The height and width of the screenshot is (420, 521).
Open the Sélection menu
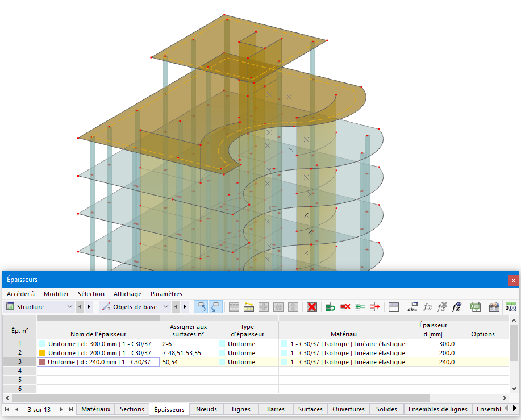point(91,294)
